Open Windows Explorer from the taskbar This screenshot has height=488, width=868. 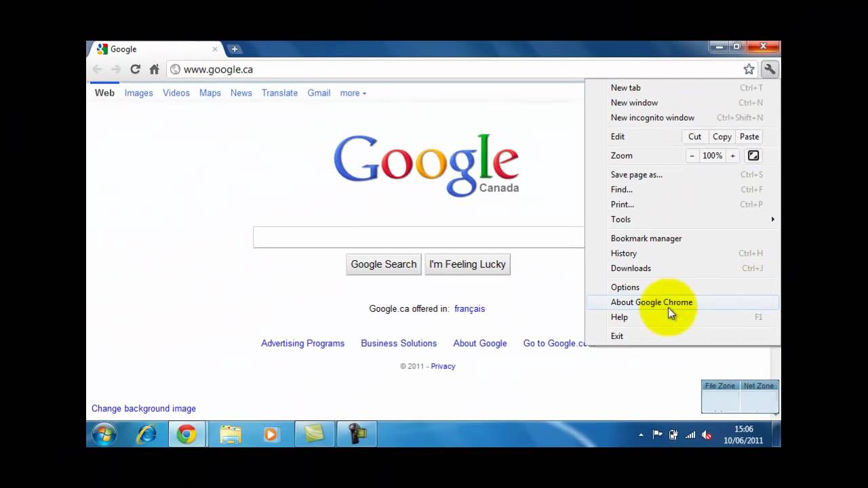tap(229, 434)
